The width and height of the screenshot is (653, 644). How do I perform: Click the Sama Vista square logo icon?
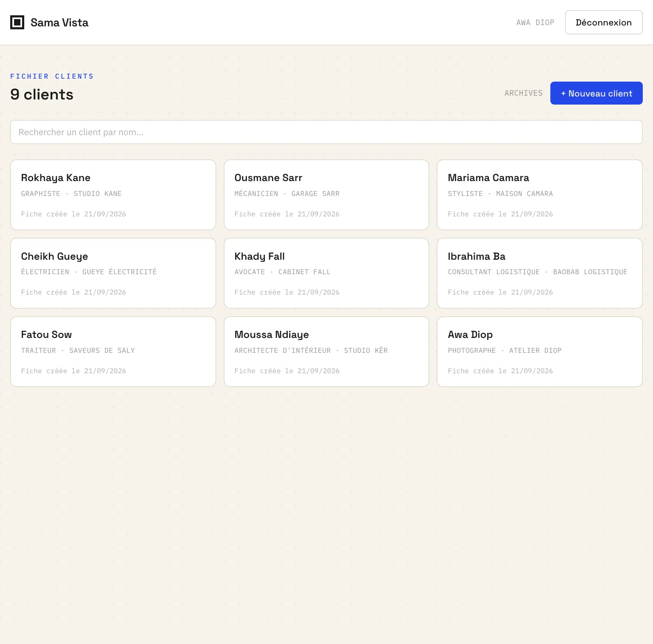[17, 23]
